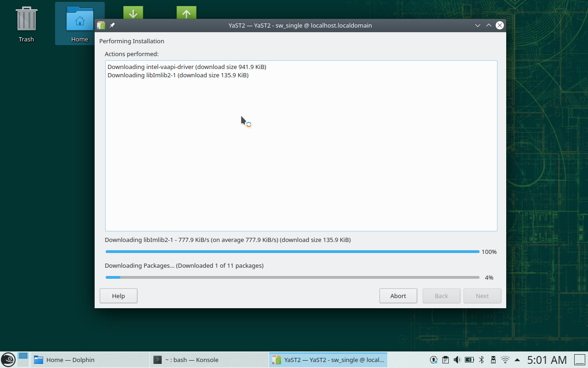Open the Wi-Fi network tray icon
The height and width of the screenshot is (368, 588).
(505, 360)
